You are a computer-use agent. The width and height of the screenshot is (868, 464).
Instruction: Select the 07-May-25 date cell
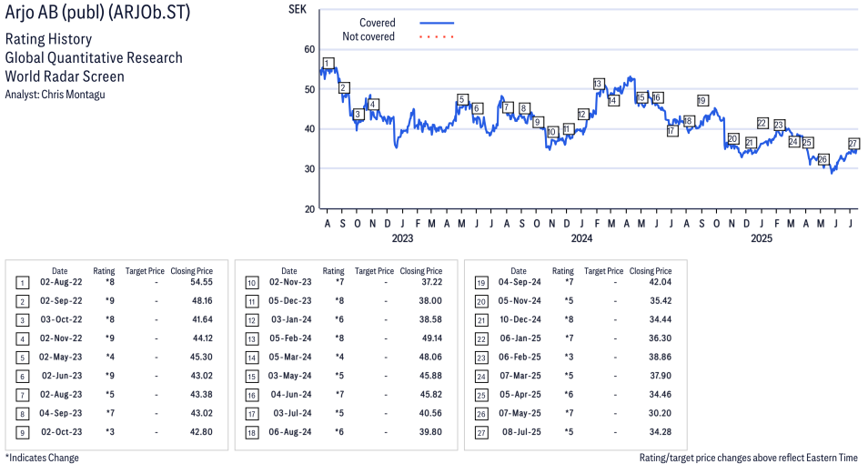(520, 413)
